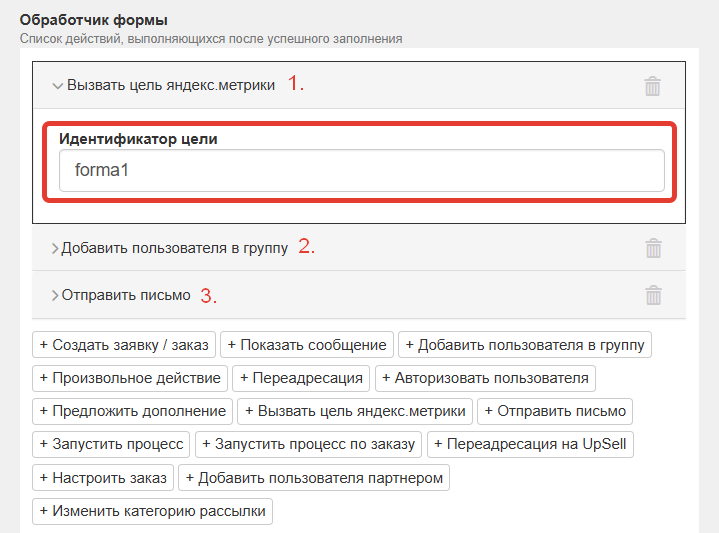Delete the 'Добавить пользователя в группу' action row

click(653, 248)
